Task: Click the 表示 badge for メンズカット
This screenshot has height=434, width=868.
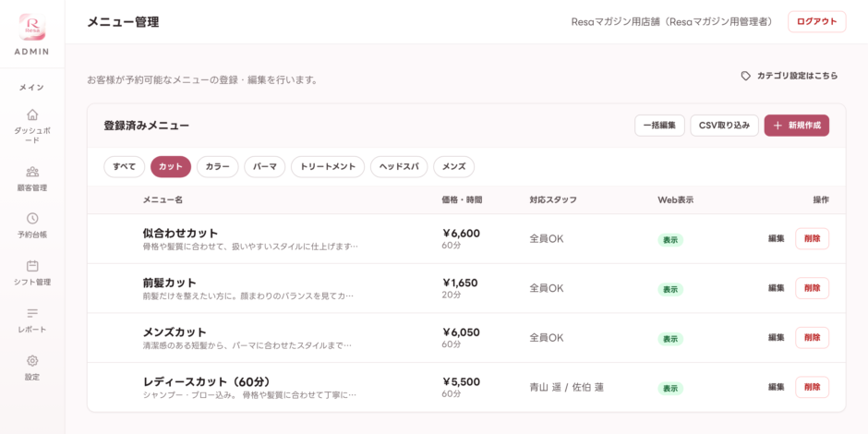Action: [670, 339]
